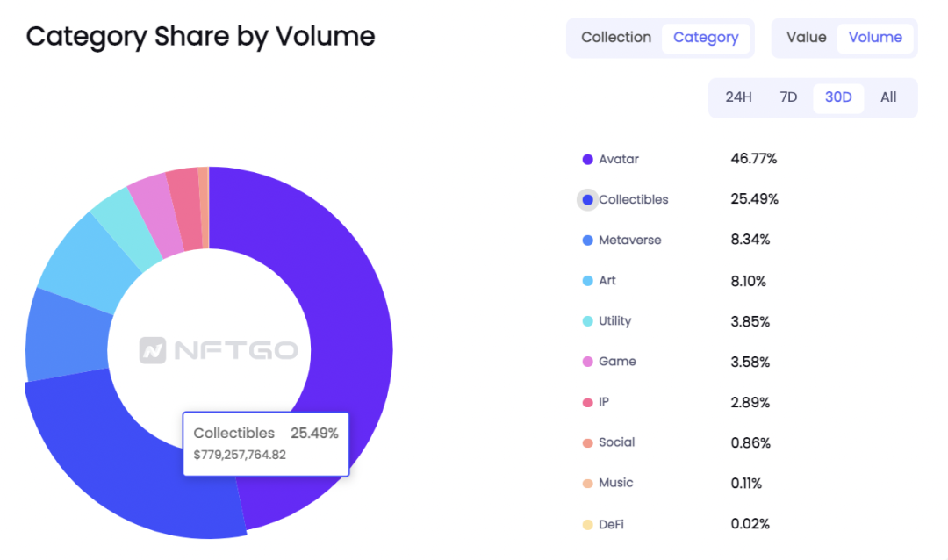Click the Metaverse legend dot
Image resolution: width=948 pixels, height=560 pixels.
[x=587, y=241]
